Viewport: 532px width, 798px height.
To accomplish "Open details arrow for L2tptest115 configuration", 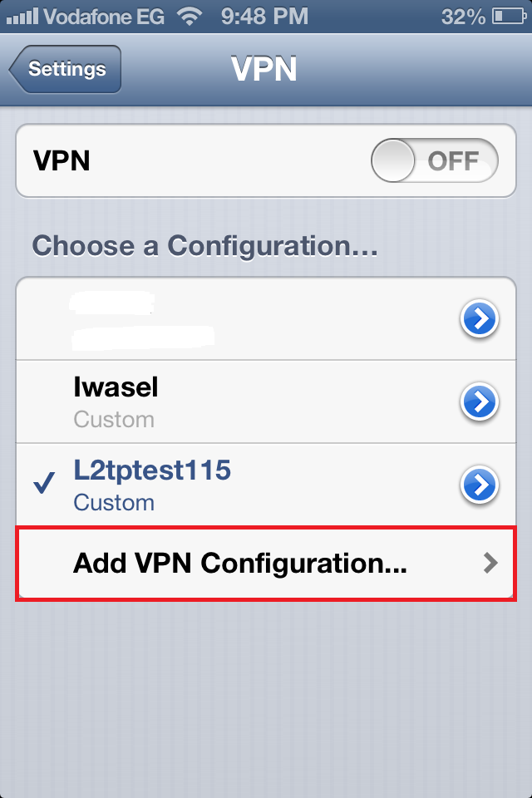I will coord(479,485).
